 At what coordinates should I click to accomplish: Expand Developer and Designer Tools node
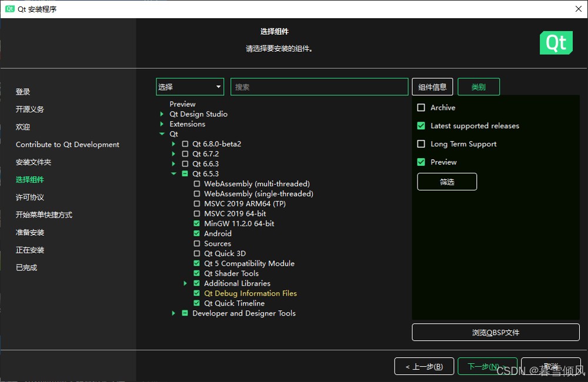point(173,313)
